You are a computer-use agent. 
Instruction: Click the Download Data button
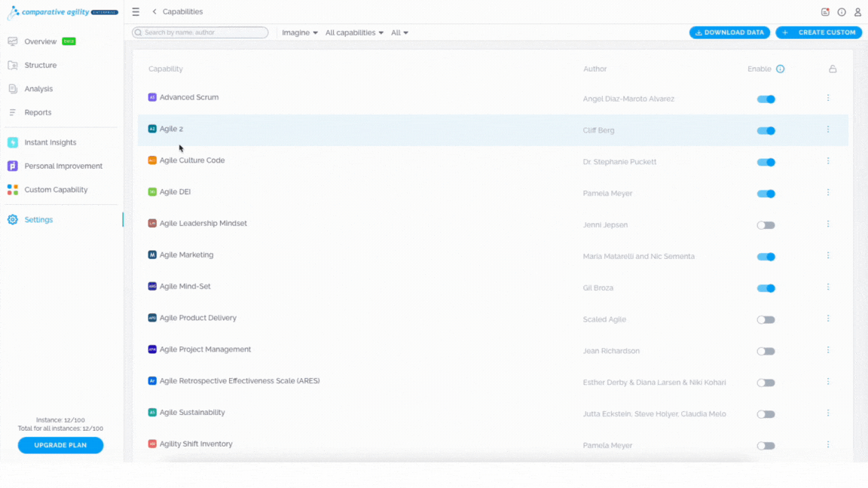pos(729,32)
